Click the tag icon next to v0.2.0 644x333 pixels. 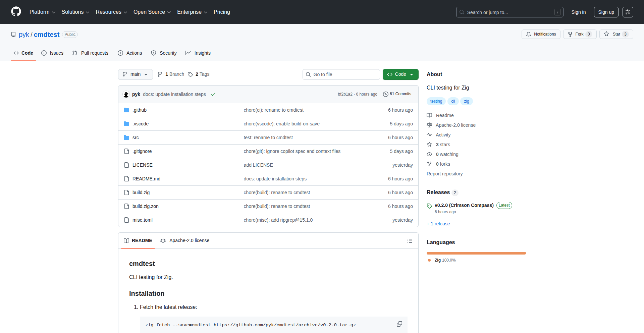coord(429,206)
